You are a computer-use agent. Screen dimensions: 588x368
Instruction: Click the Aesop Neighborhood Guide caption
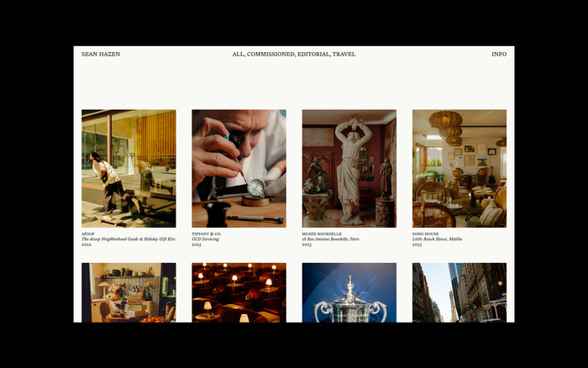129,239
